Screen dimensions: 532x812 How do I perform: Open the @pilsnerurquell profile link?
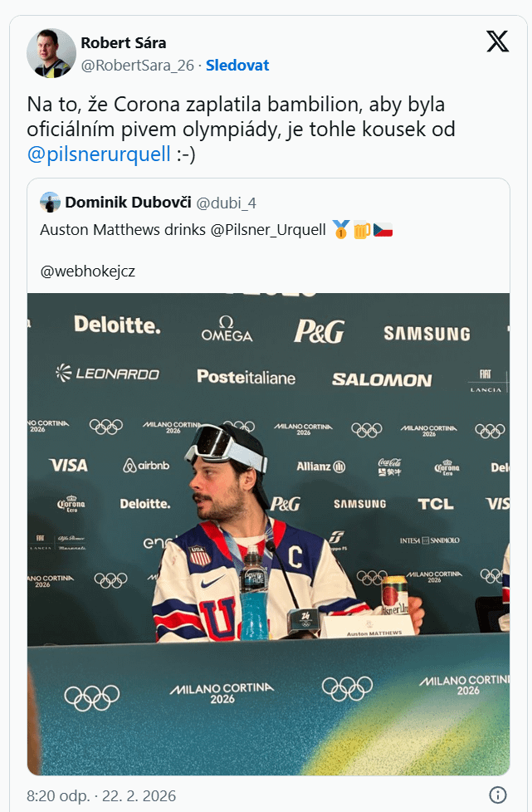tap(100, 154)
